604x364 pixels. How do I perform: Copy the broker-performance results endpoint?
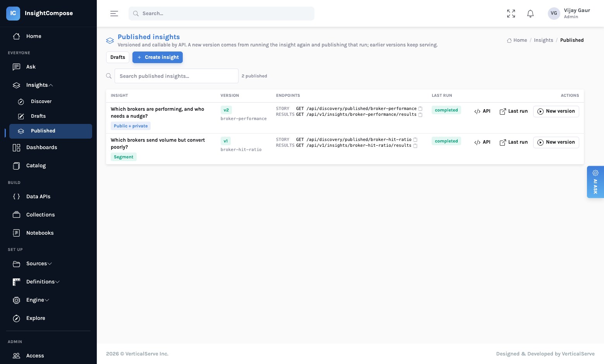click(x=420, y=115)
